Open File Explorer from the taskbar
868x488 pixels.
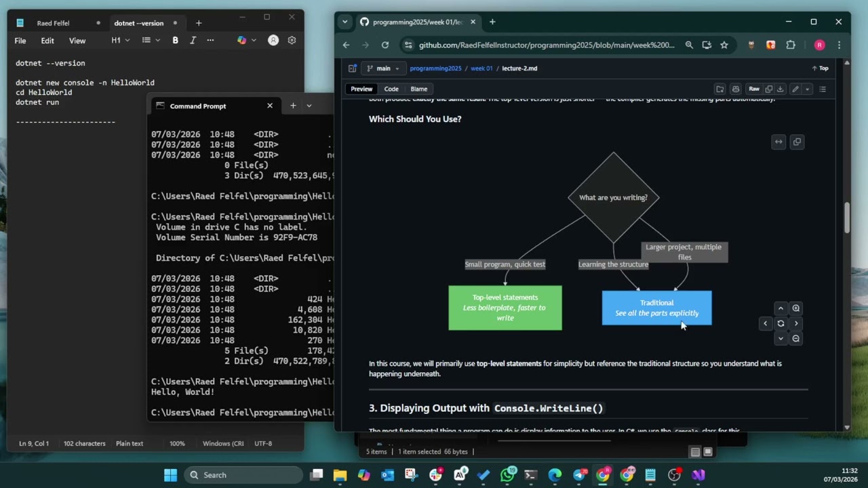tap(340, 475)
